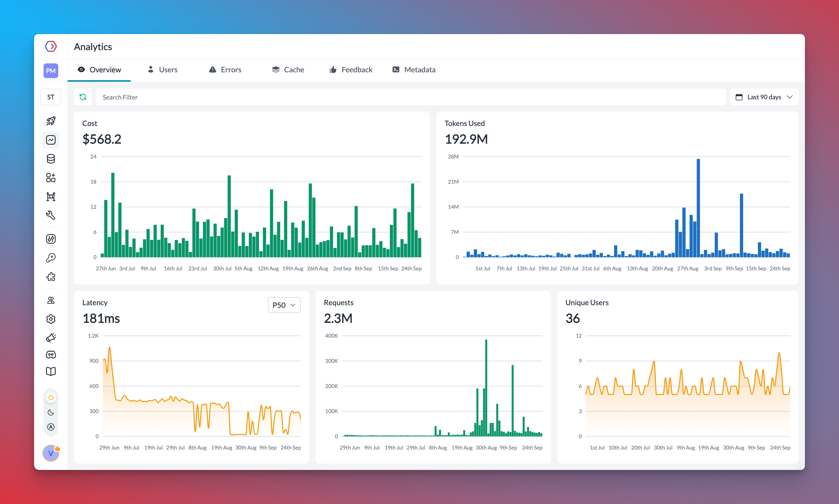The height and width of the screenshot is (504, 839).
Task: Click the puzzle piece plugins icon
Action: coord(51,276)
